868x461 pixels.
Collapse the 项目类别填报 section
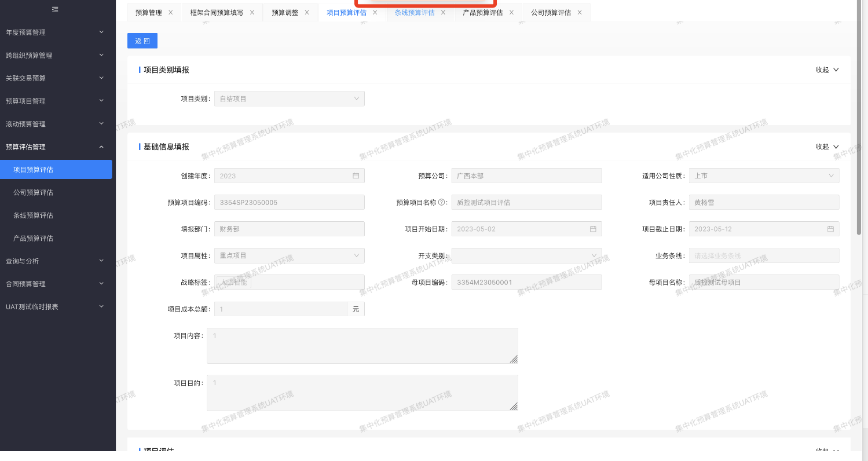[x=827, y=69]
